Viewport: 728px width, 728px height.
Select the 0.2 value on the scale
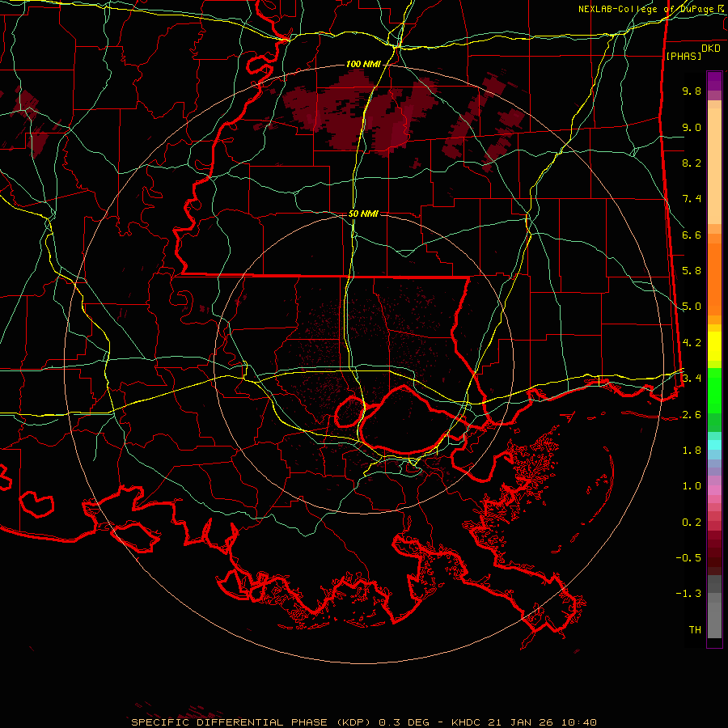point(692,523)
